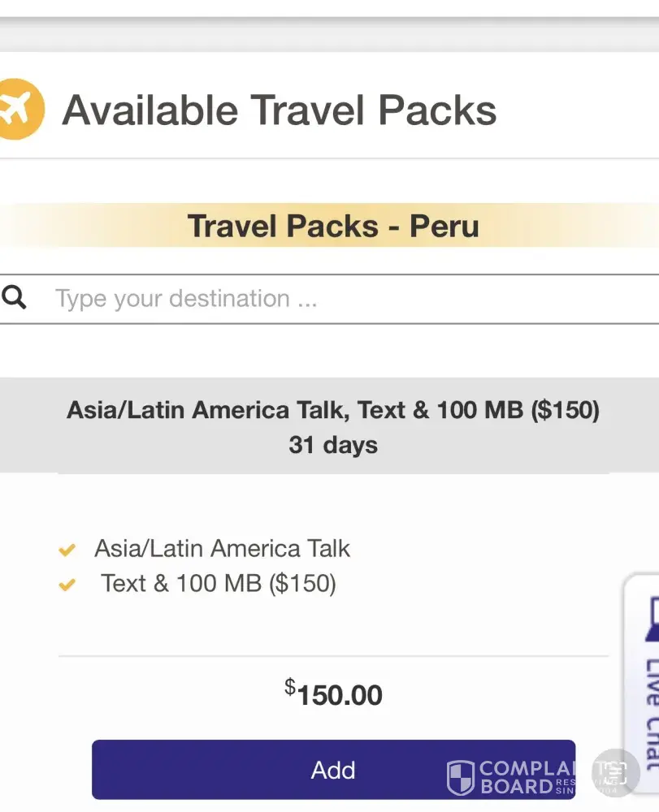The width and height of the screenshot is (659, 812).
Task: Select the 'Travel Packs - Peru' banner
Action: [333, 226]
